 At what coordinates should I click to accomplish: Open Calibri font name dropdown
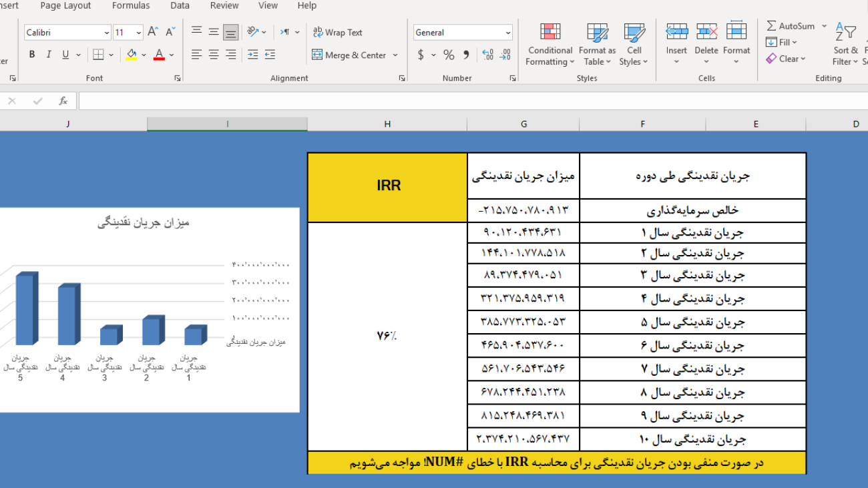107,32
